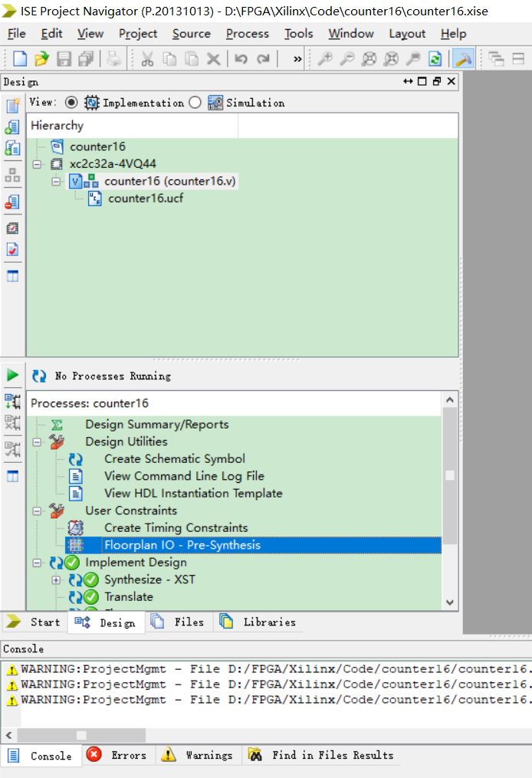Click the cascade windows toolbar icon
This screenshot has height=778, width=532.
pyautogui.click(x=496, y=58)
